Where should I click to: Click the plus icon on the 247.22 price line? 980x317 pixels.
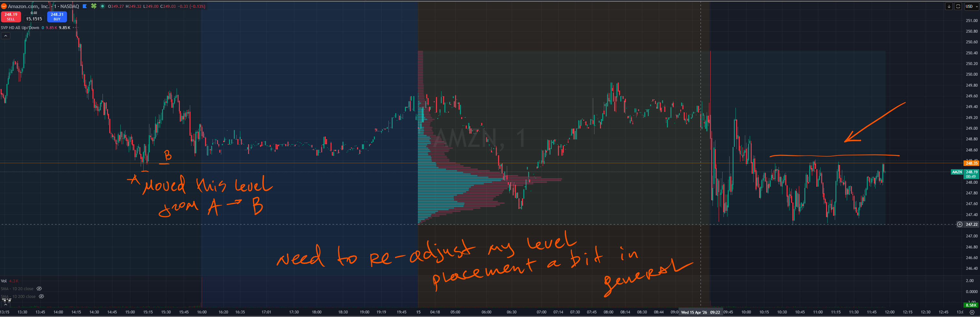coord(960,224)
